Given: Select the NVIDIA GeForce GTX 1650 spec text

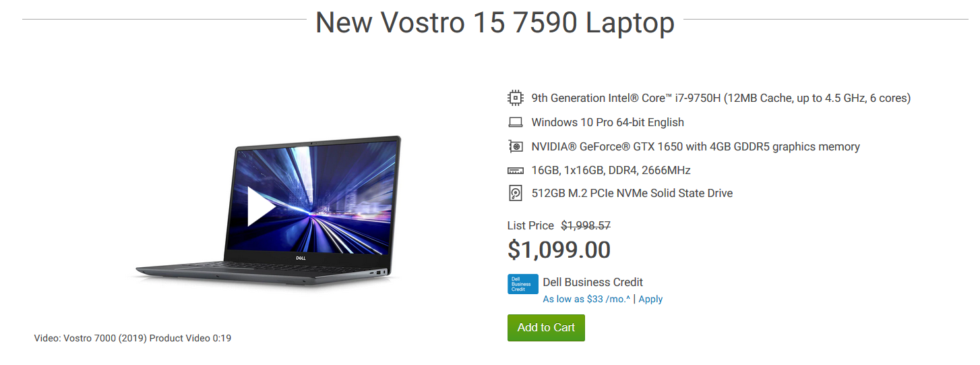Looking at the screenshot, I should click(x=696, y=146).
